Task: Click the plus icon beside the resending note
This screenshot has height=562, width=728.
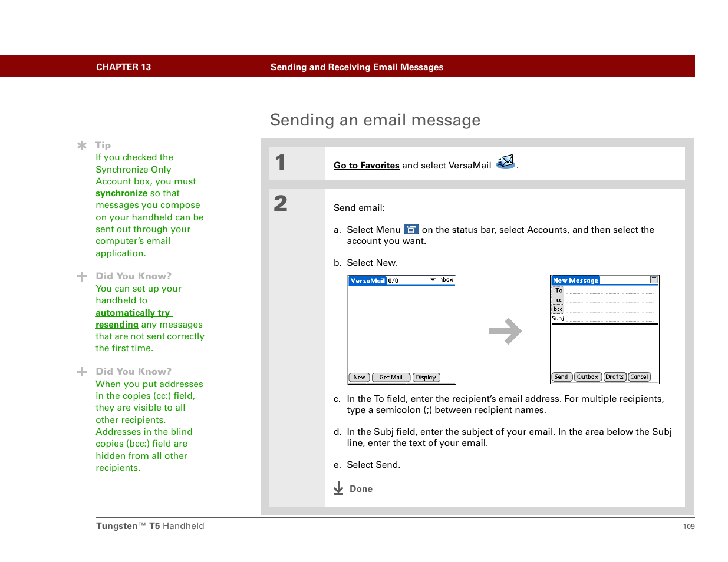Action: click(x=82, y=276)
